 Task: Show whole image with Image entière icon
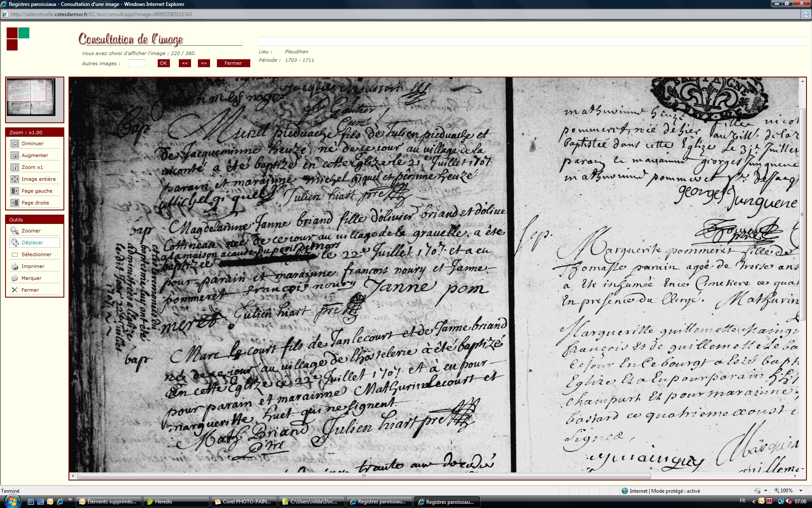(15, 179)
